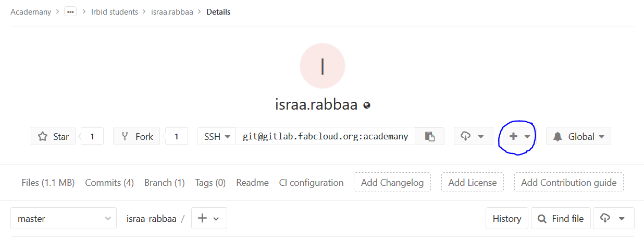
Task: Click Add License button
Action: tap(473, 182)
